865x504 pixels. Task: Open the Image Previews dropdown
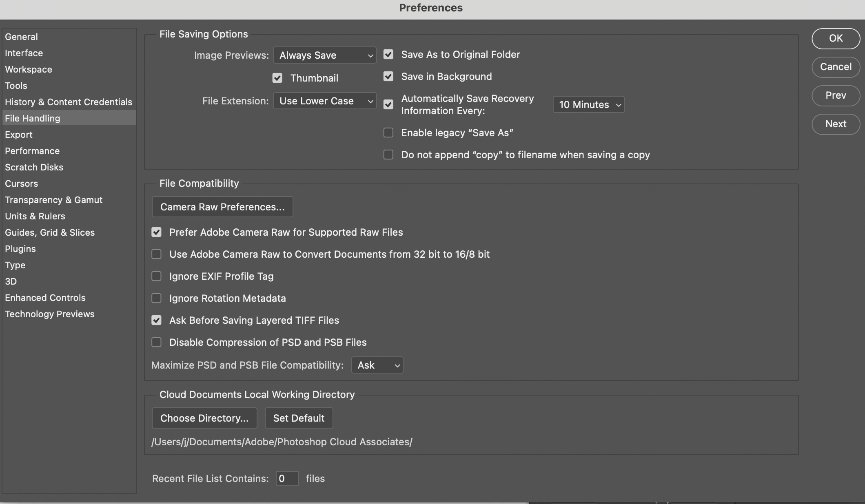[325, 55]
